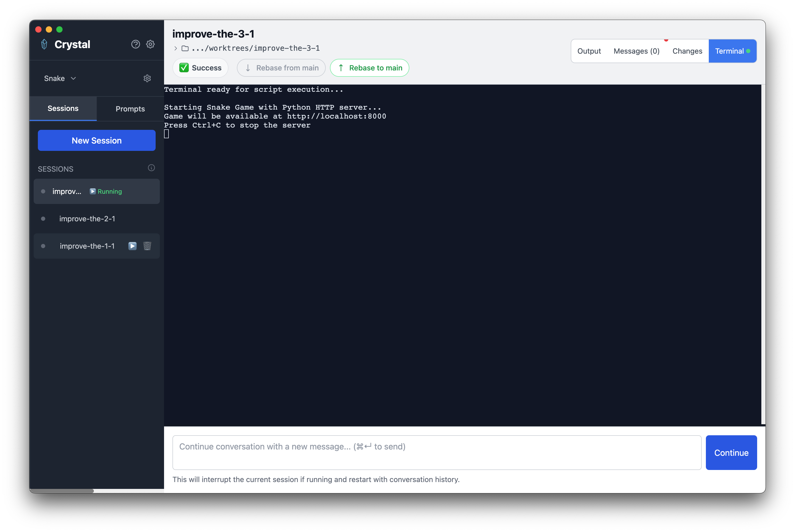Open the Messages (0) tab
The image size is (795, 532).
(636, 51)
